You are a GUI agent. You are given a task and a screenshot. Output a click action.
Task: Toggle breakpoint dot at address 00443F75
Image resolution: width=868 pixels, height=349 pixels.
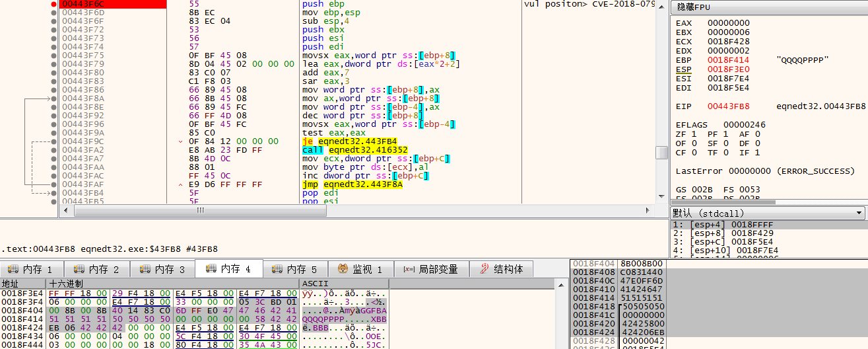pos(53,56)
